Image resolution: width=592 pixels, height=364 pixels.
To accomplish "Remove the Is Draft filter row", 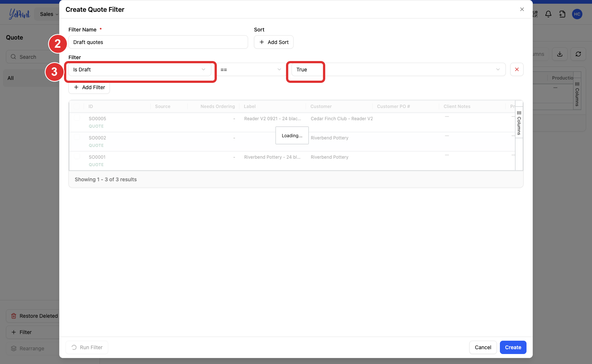I will pyautogui.click(x=517, y=70).
